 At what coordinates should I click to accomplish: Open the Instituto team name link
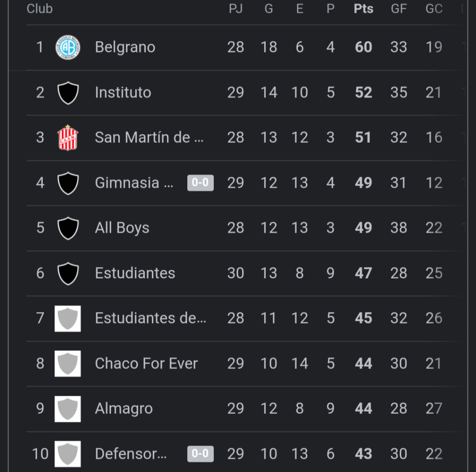(123, 93)
